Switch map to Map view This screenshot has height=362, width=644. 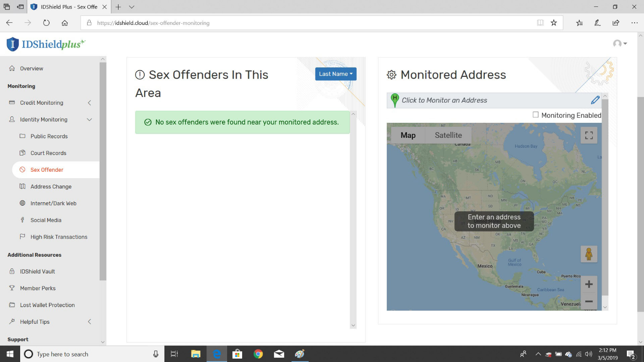coord(408,135)
